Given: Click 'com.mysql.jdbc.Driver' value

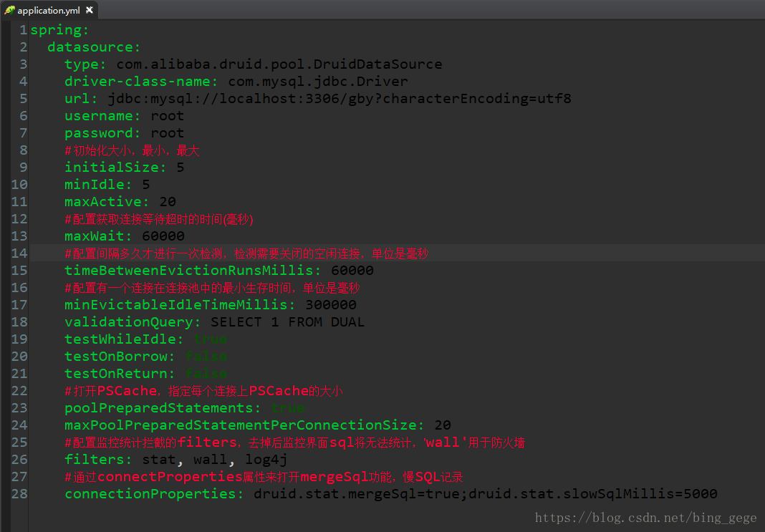Looking at the screenshot, I should (317, 82).
